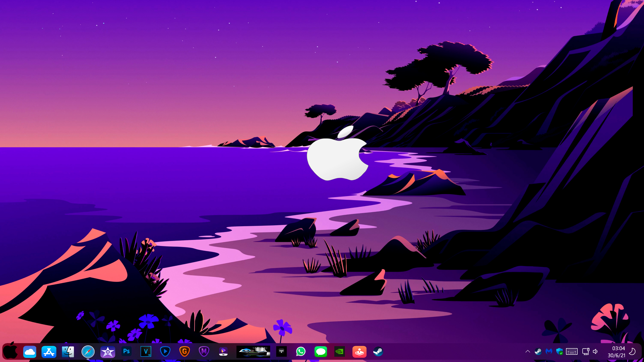Open iMovie star icon
This screenshot has height=362, width=644.
click(108, 352)
